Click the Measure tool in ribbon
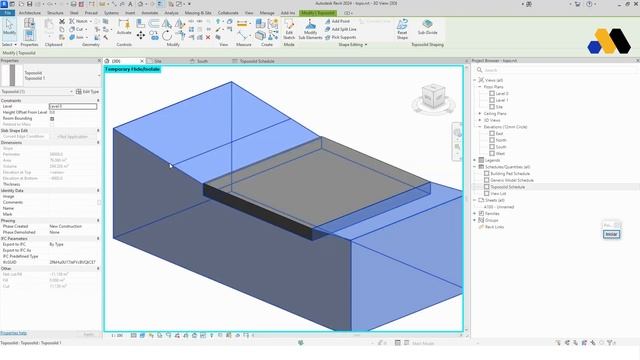Viewport: 640px width, 360px height. [x=242, y=24]
